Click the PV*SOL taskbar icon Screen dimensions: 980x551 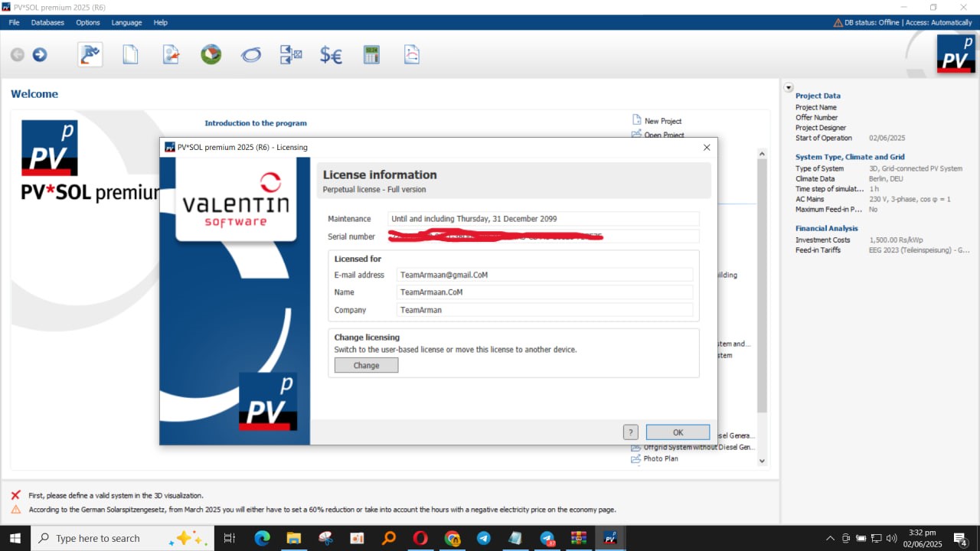click(610, 538)
